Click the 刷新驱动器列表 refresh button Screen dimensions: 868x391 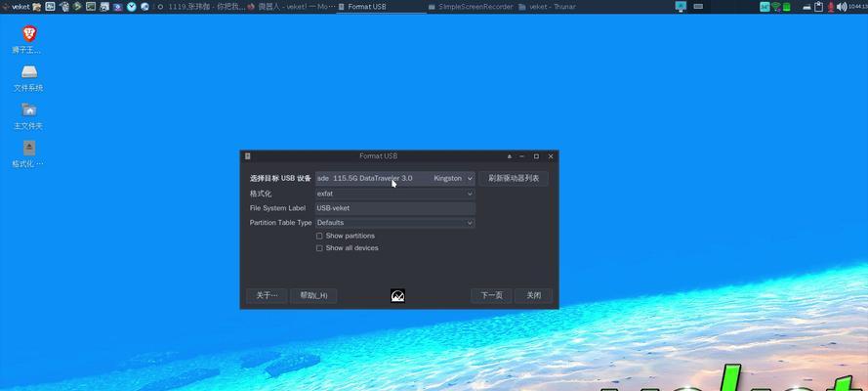pos(514,178)
